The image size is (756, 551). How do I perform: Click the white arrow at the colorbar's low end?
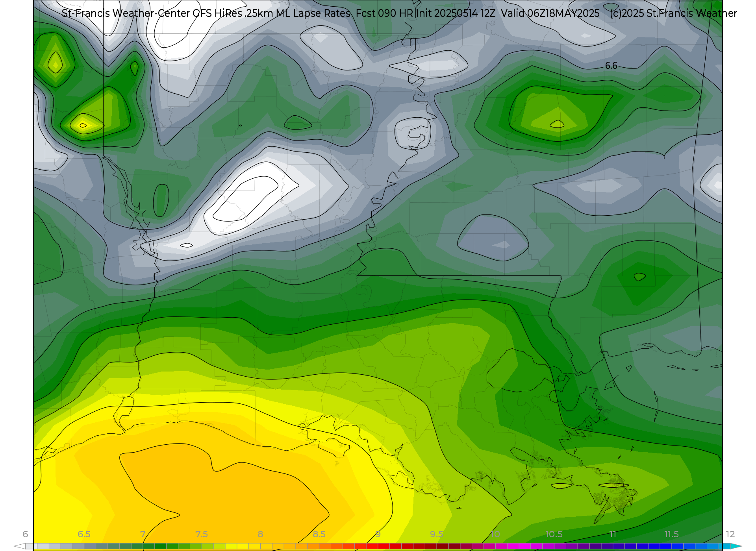click(19, 546)
